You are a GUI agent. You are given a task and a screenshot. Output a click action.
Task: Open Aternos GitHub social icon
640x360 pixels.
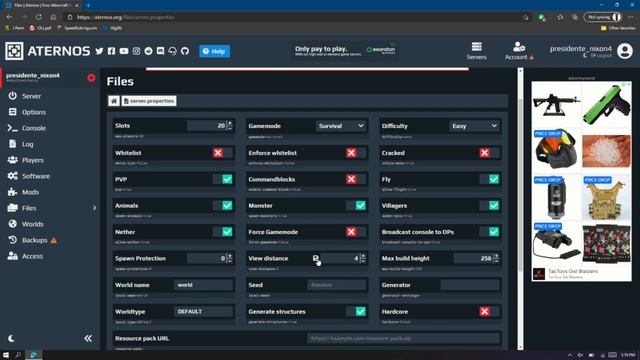pyautogui.click(x=185, y=51)
